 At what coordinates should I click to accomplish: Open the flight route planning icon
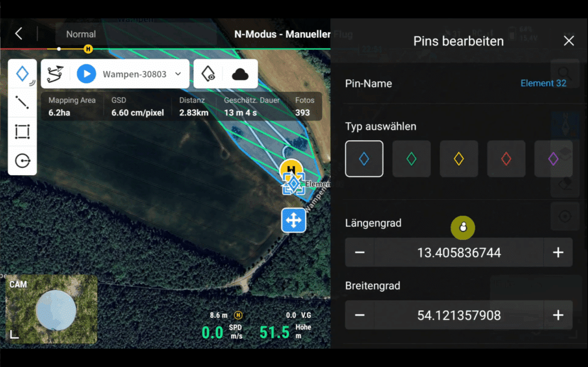tap(55, 74)
